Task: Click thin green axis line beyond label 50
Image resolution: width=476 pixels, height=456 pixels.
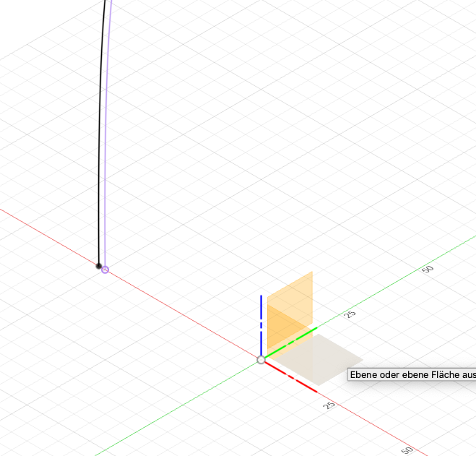Action: tap(455, 246)
